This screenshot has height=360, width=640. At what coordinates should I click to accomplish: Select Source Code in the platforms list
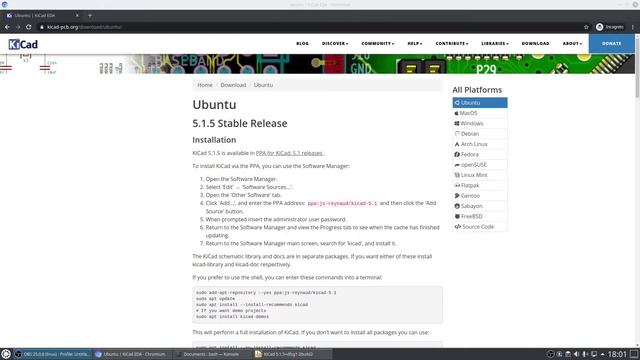480,227
